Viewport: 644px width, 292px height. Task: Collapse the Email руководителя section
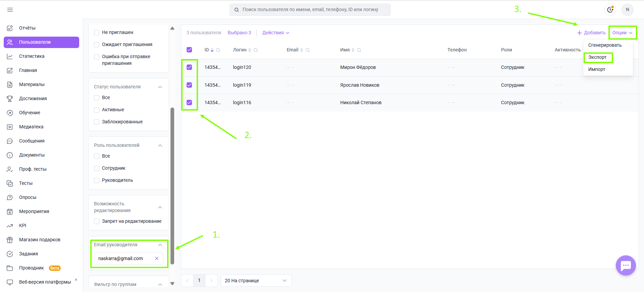click(160, 245)
